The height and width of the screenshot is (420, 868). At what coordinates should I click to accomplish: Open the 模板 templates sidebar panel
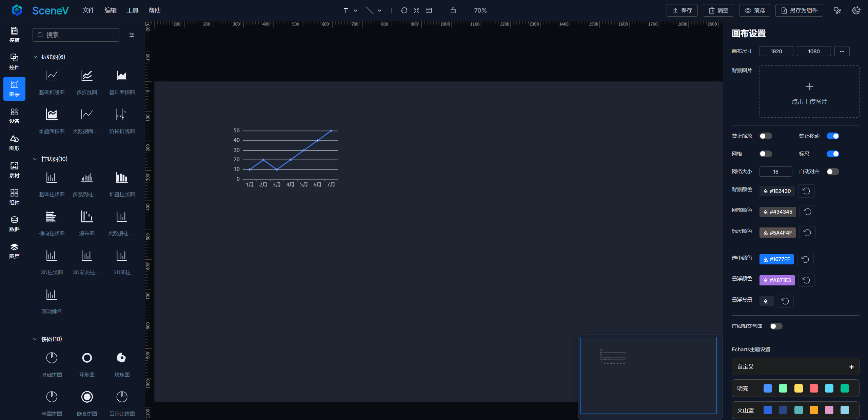[x=14, y=35]
